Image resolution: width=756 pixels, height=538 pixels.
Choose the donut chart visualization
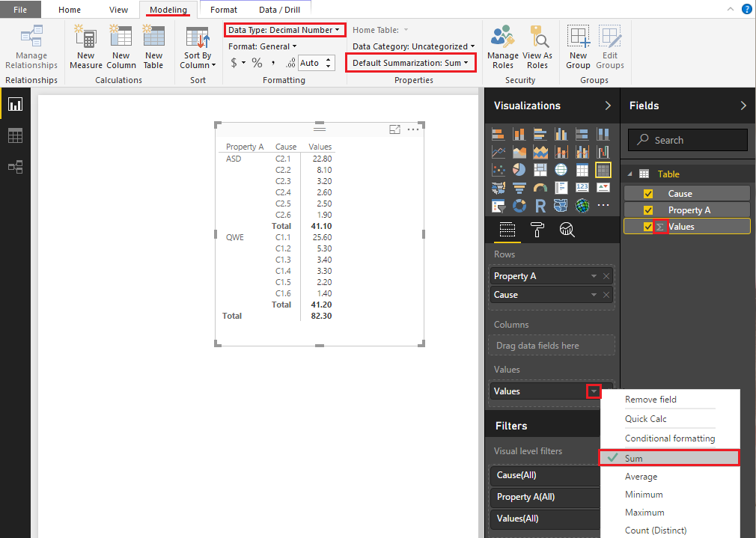(519, 206)
